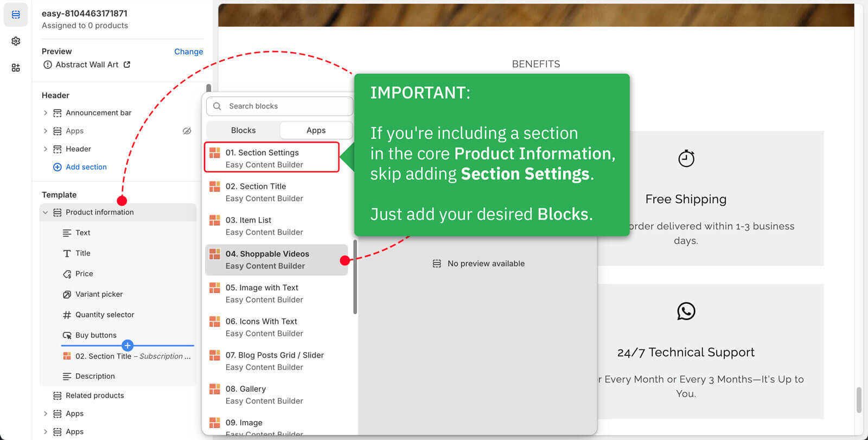The image size is (868, 440).
Task: Click the block list scrollbar
Action: coord(355,277)
